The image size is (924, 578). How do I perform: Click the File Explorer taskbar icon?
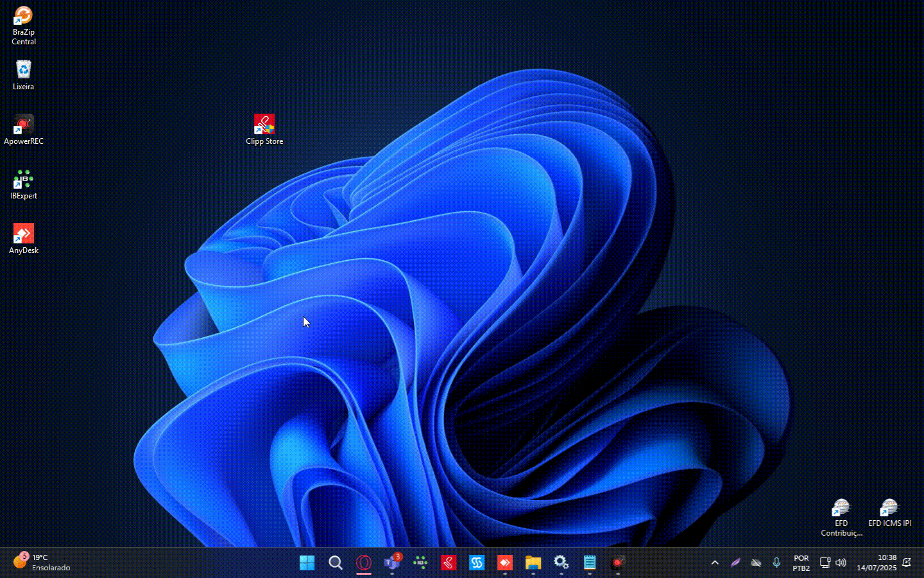coord(533,563)
